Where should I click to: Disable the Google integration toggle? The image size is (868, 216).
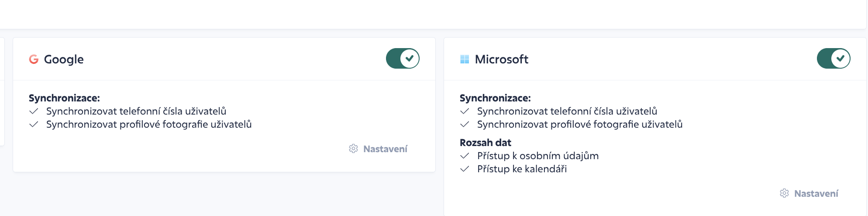pos(403,59)
